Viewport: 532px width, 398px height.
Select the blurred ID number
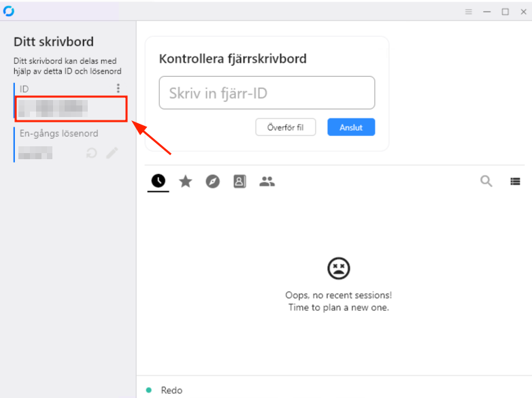point(53,109)
